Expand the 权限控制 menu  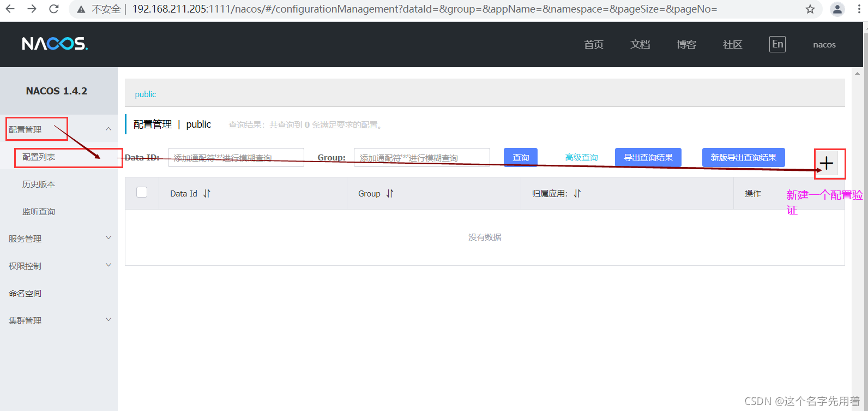coord(59,266)
